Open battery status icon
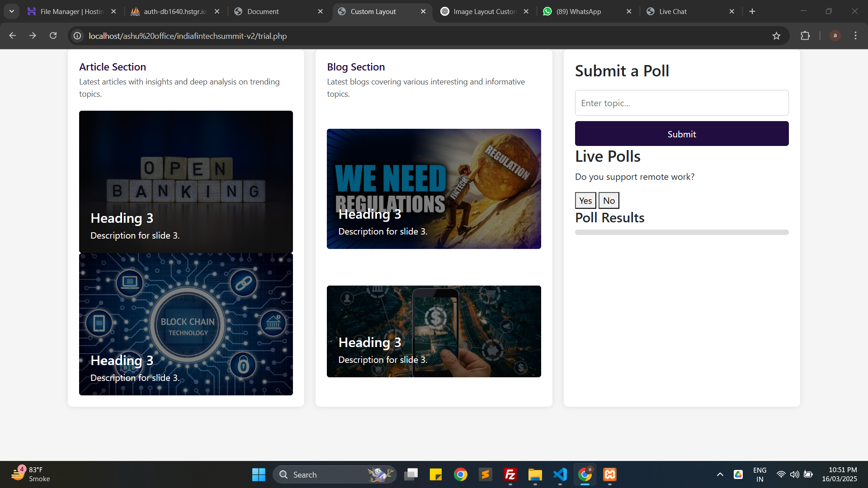 click(808, 474)
